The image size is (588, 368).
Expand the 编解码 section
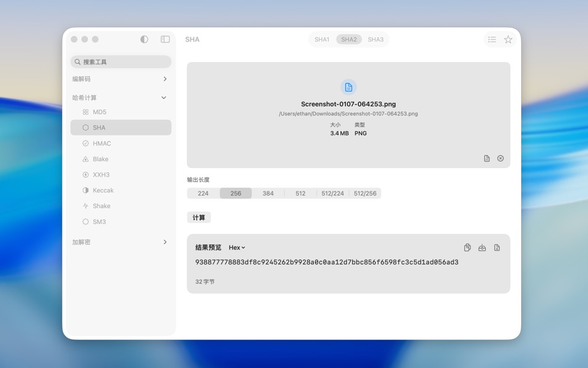[120, 79]
